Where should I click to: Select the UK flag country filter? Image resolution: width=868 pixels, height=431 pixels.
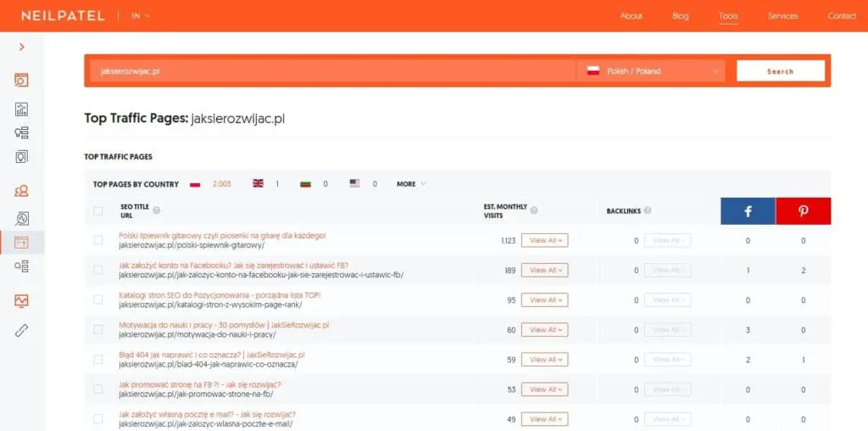tap(258, 183)
